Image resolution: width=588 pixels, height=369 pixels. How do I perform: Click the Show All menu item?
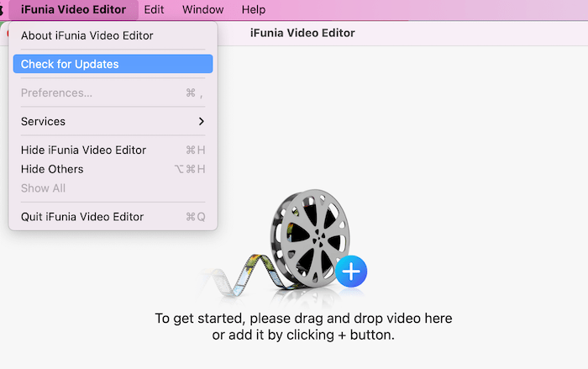coord(43,188)
